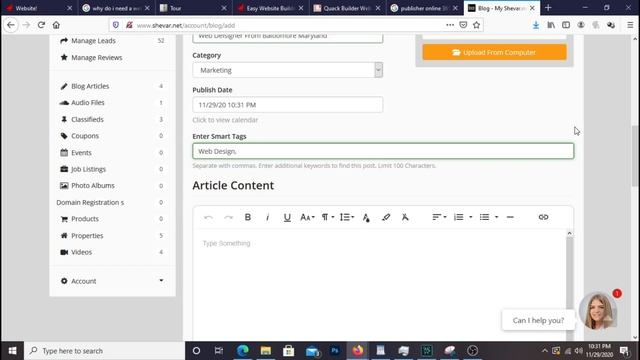Switch to Easy Website Builder tab

pos(270,8)
